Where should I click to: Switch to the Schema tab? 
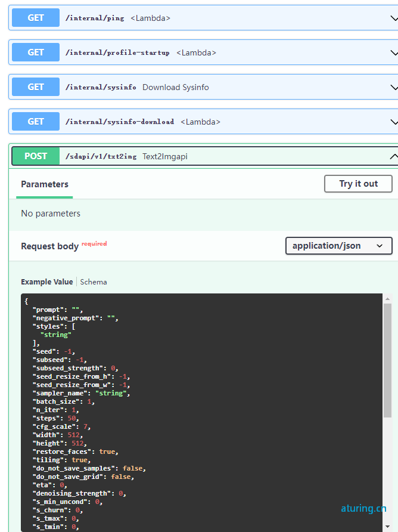coord(94,282)
